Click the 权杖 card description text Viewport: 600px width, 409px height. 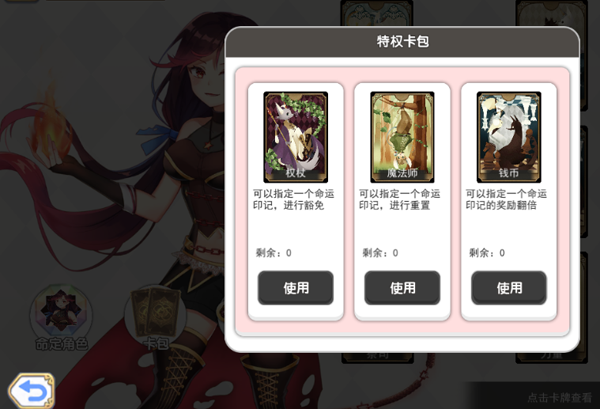[293, 199]
